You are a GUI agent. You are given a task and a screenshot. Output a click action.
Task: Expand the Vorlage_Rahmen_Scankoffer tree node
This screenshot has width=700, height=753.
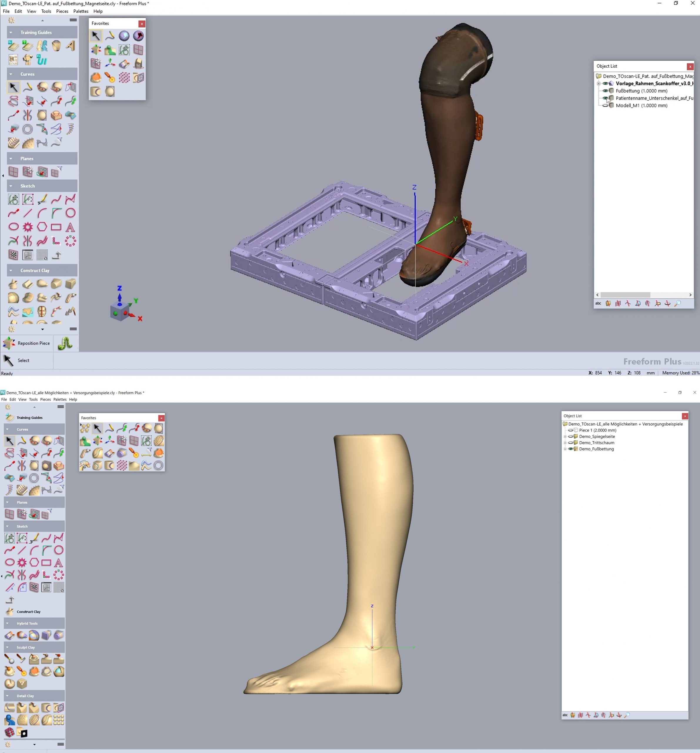pos(599,84)
